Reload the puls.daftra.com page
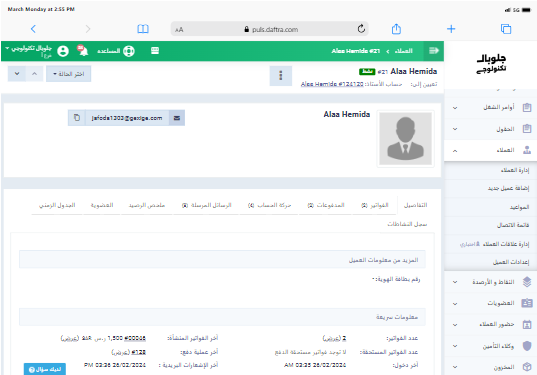This screenshot has width=537, height=375. pyautogui.click(x=361, y=29)
